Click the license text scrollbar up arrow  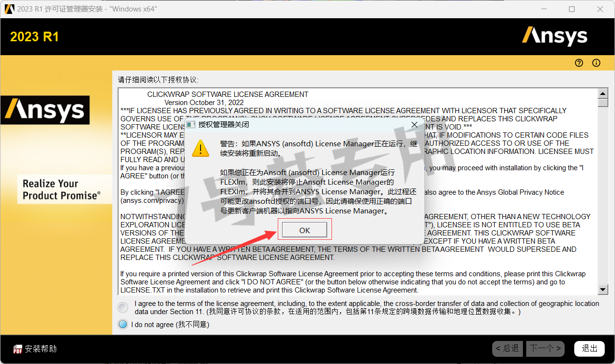point(603,93)
